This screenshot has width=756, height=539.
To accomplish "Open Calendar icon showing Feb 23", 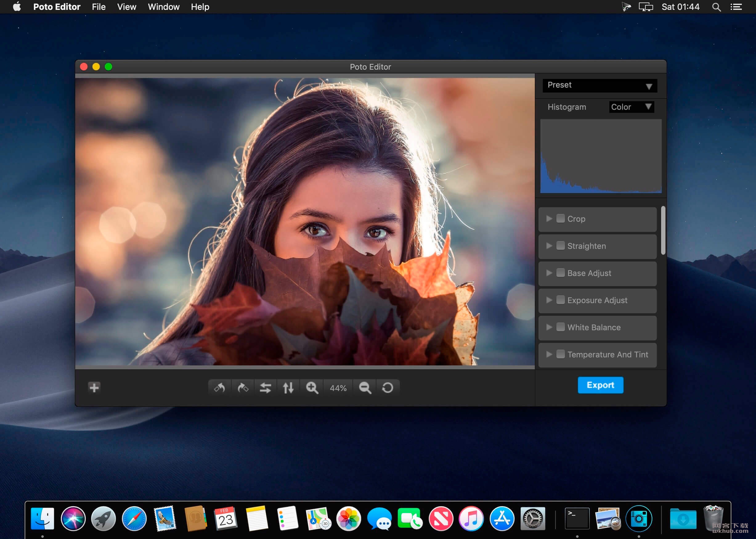I will [x=226, y=518].
